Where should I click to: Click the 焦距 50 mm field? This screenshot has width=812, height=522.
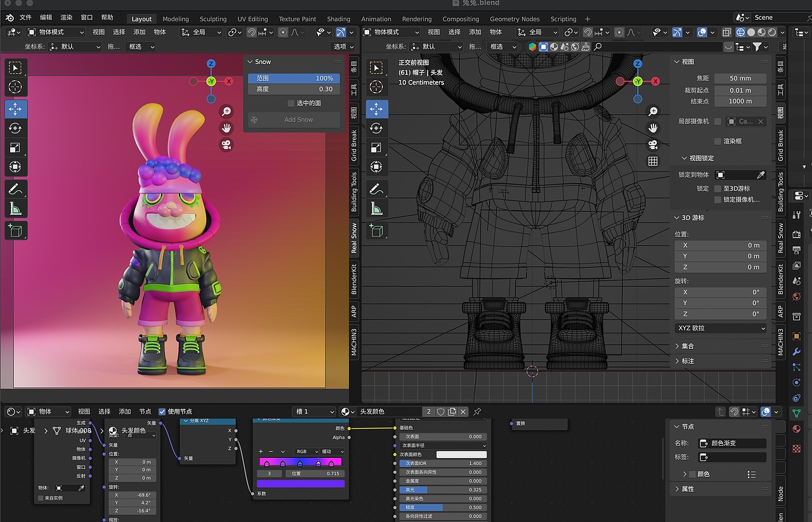pyautogui.click(x=740, y=78)
